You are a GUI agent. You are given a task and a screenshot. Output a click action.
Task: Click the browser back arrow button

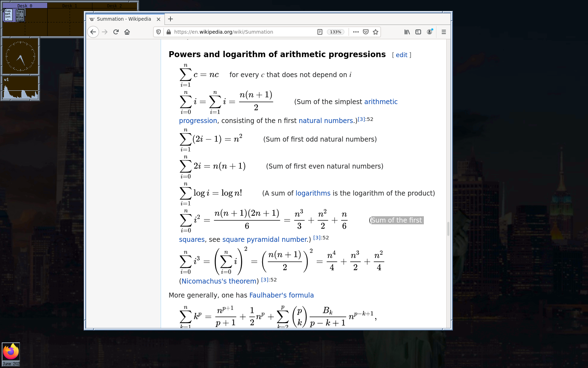point(93,32)
